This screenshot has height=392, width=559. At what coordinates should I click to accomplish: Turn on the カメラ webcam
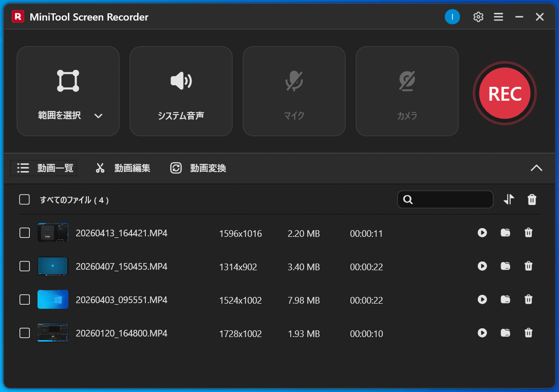tap(407, 91)
